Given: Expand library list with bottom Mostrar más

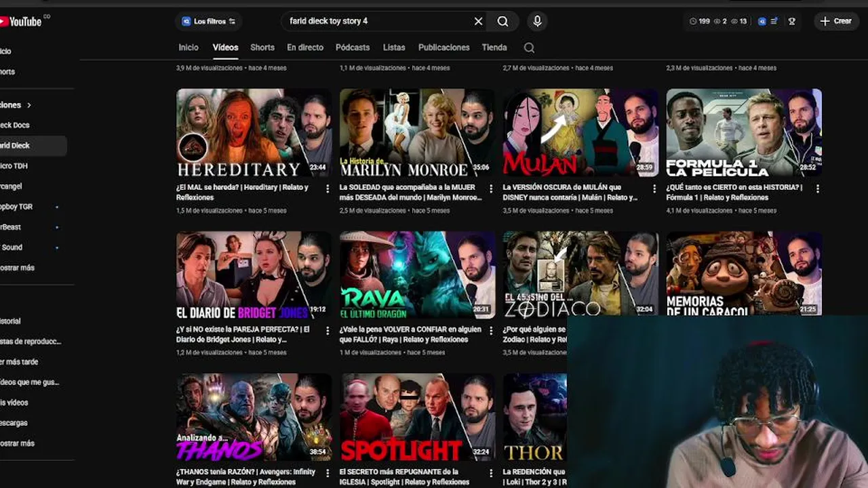Looking at the screenshot, I should [x=17, y=443].
